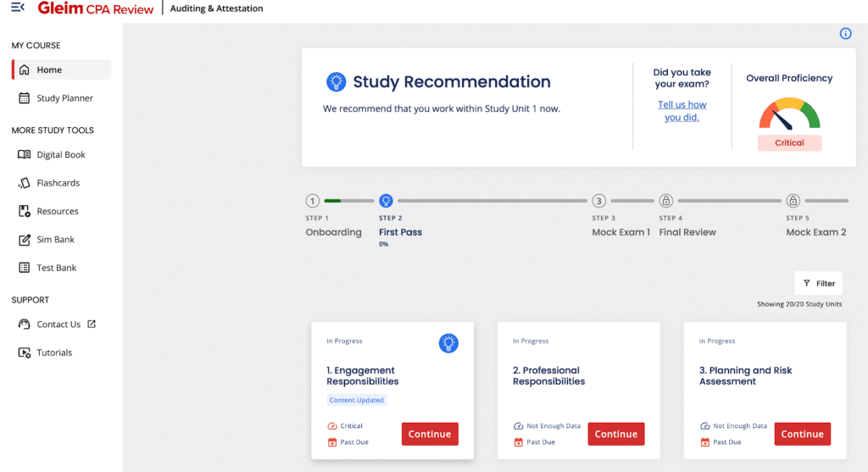Click the Step 1 Onboarding circle
The height and width of the screenshot is (472, 868).
[313, 201]
